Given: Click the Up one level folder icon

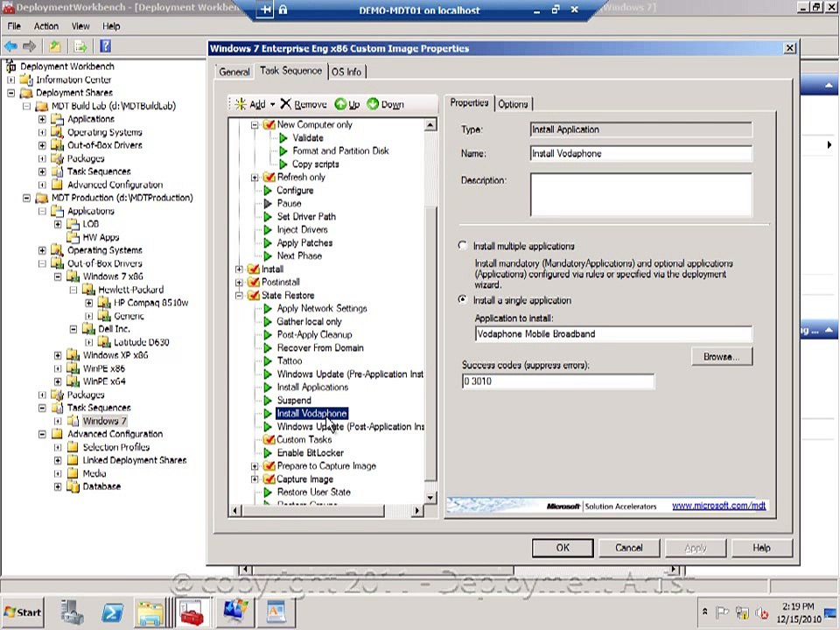Looking at the screenshot, I should (54, 46).
